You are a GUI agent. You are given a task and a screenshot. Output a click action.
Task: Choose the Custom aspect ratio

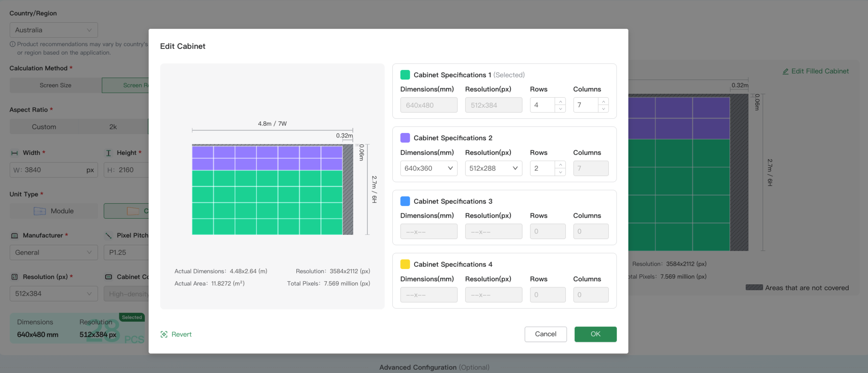tap(44, 127)
